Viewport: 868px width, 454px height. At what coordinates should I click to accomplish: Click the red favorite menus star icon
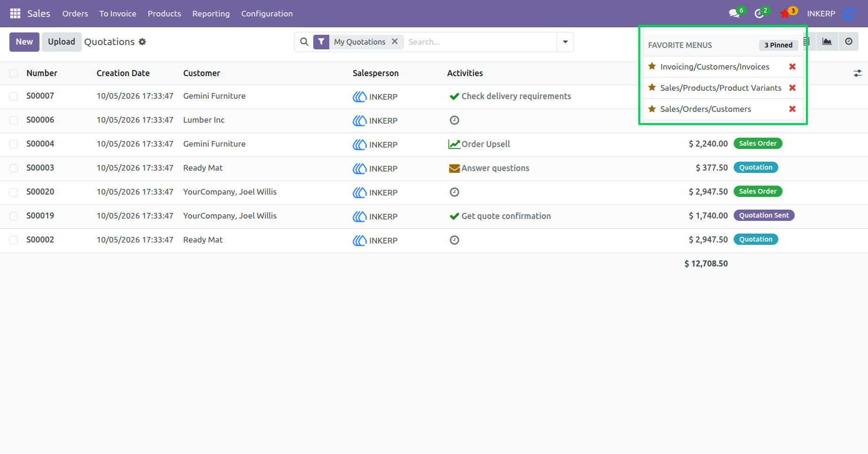click(x=784, y=14)
